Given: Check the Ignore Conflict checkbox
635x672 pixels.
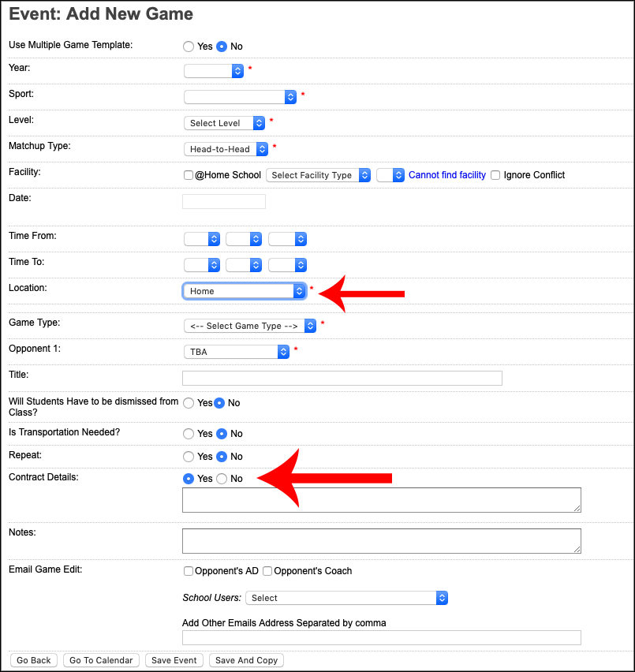Looking at the screenshot, I should click(495, 175).
